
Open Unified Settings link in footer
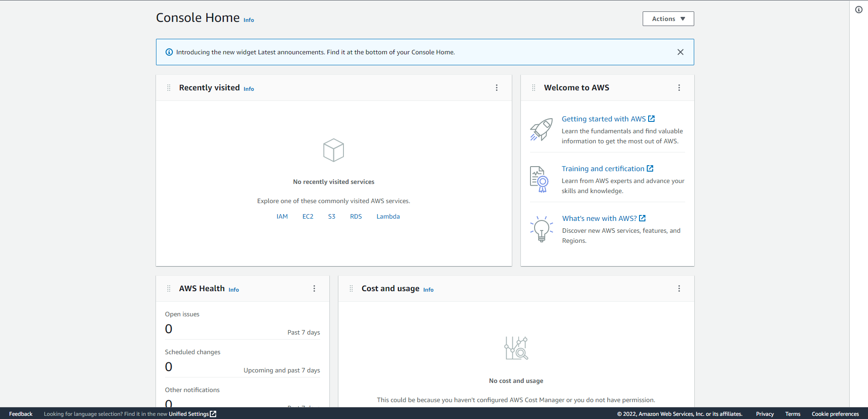pyautogui.click(x=192, y=414)
